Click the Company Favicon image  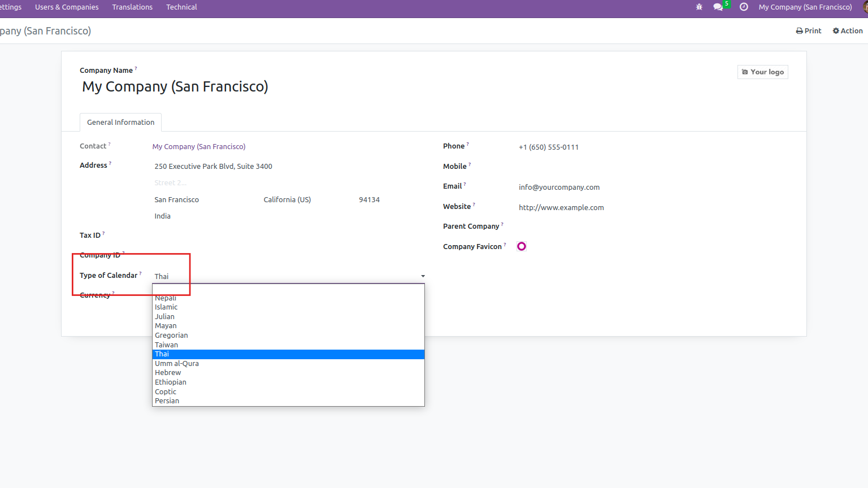click(x=522, y=246)
